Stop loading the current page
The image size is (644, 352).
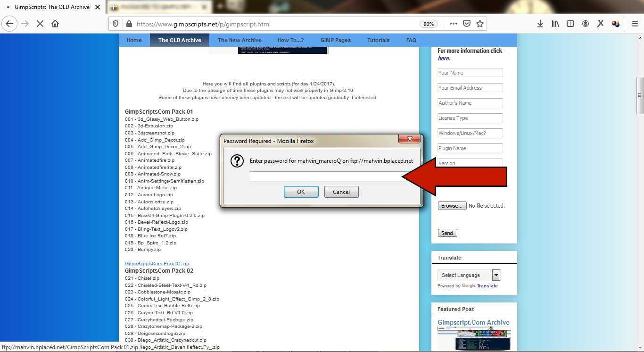[40, 24]
